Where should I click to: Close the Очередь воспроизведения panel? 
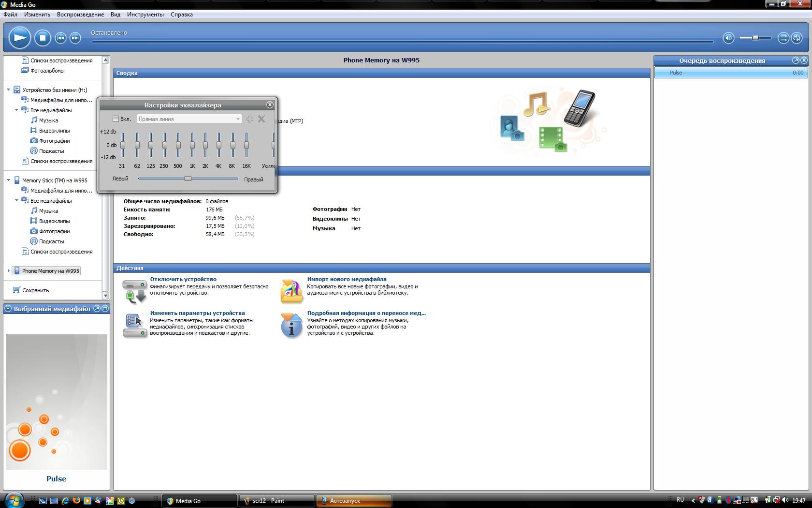pyautogui.click(x=804, y=60)
